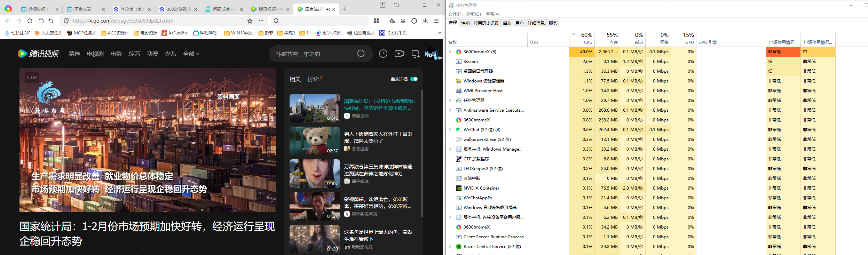Viewport: 868px width, 255px height.
Task: Open the 七彩虹GIF bookmark
Action: coord(17,33)
